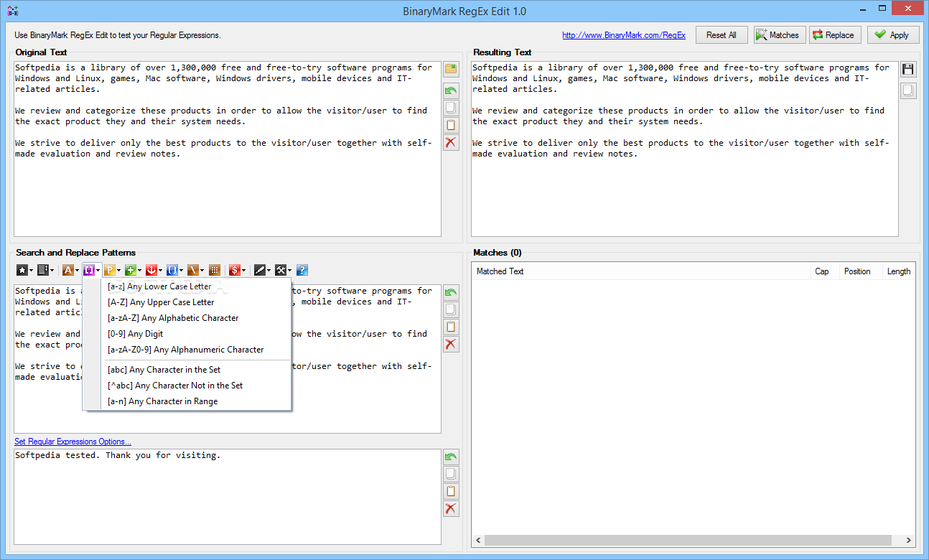Click inside the replace pattern text box
The width and height of the screenshot is (929, 560).
click(227, 497)
